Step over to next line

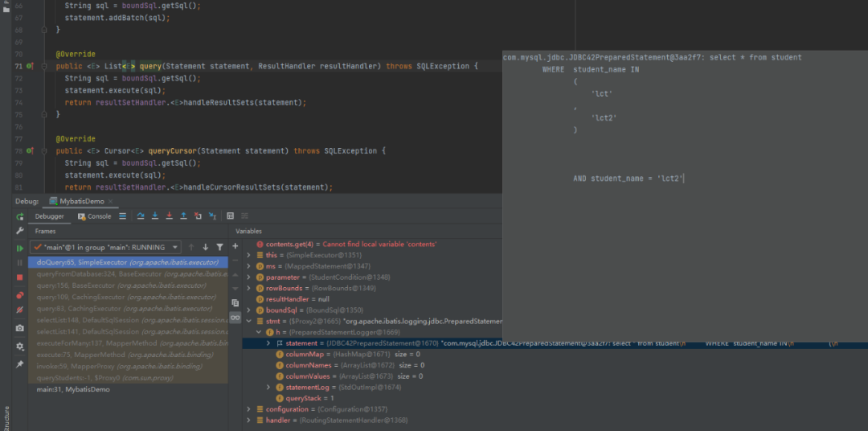pos(141,216)
